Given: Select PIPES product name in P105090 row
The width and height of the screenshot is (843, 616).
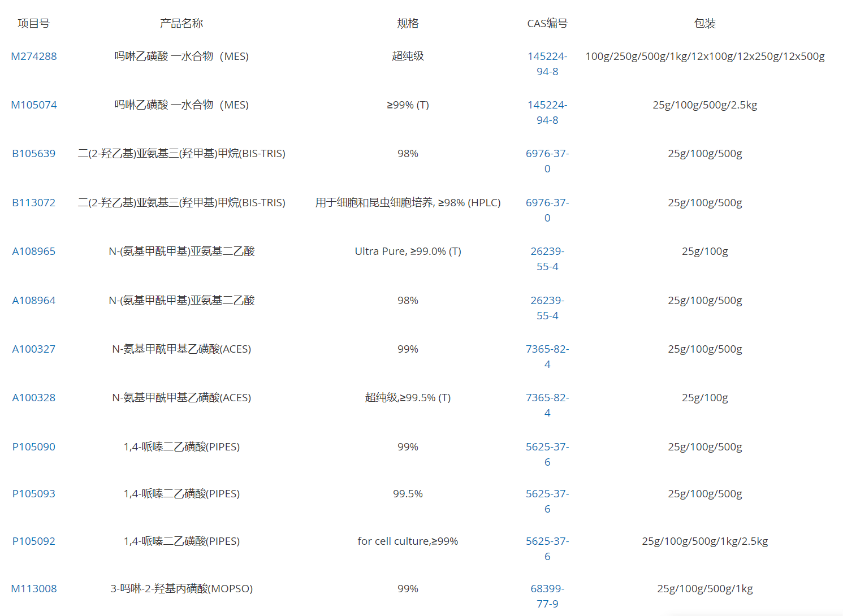Looking at the screenshot, I should click(181, 447).
